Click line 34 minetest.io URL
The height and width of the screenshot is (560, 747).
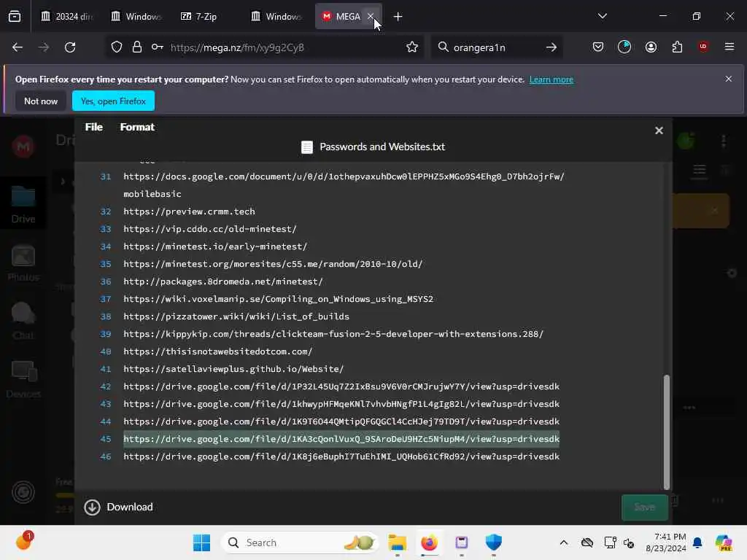(x=215, y=246)
